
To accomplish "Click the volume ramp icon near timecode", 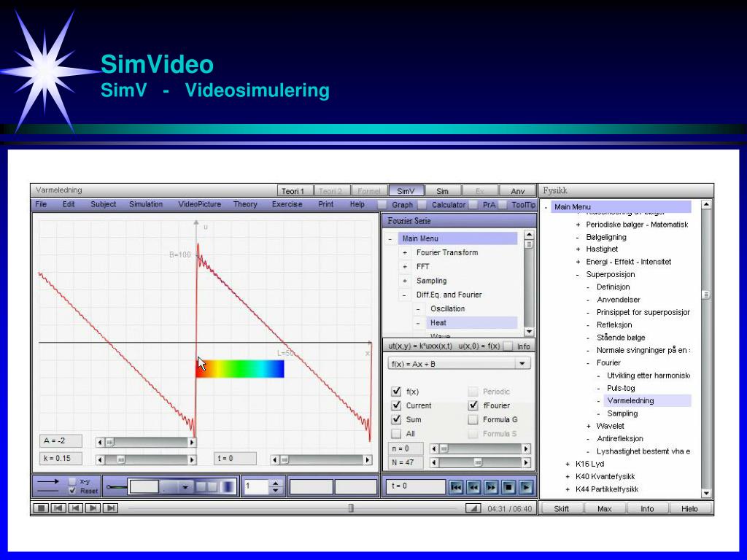I will (x=473, y=508).
